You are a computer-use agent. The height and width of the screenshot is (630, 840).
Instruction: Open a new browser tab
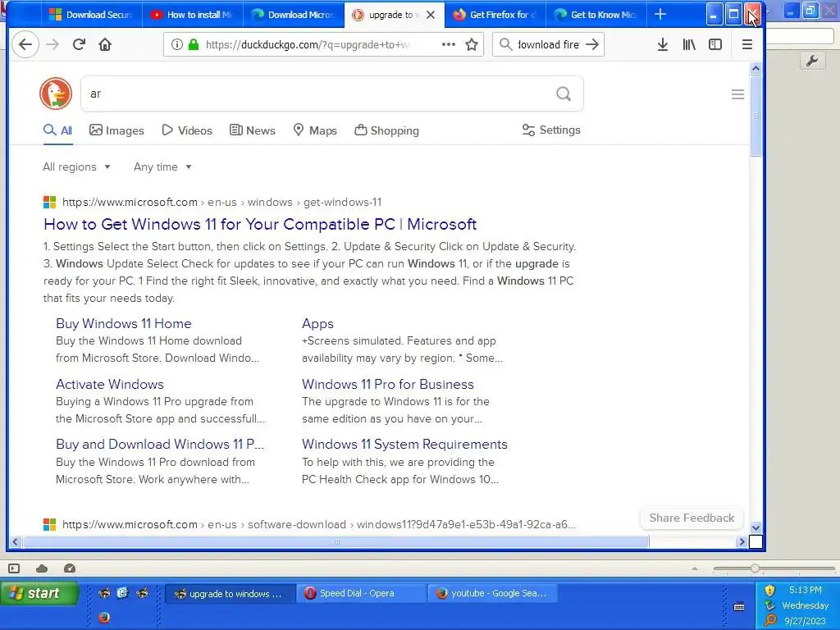point(660,15)
